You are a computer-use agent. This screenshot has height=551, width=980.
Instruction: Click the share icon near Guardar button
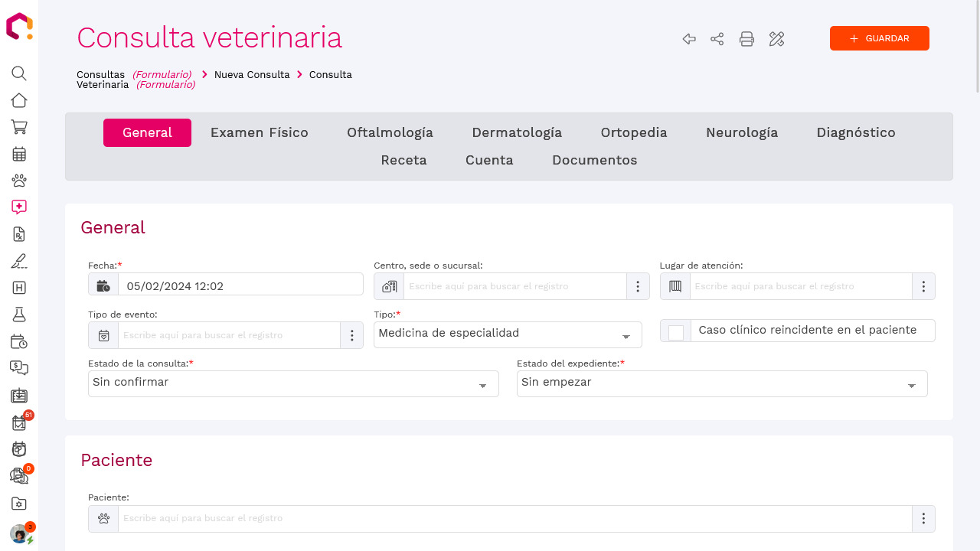717,38
